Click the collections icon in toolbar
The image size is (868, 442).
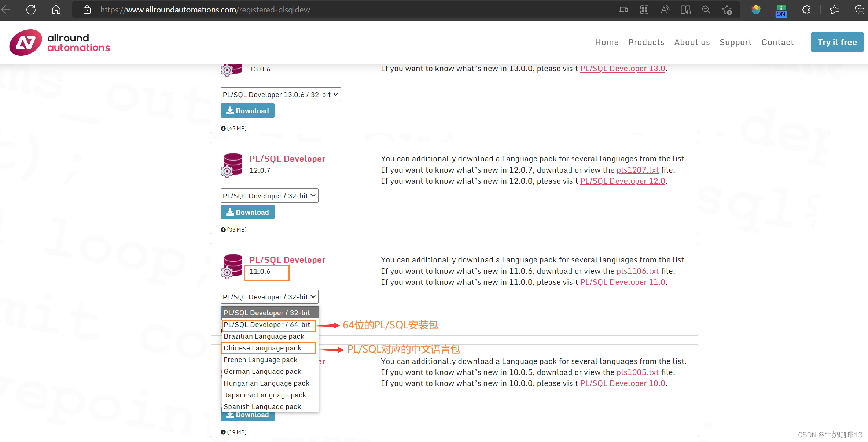pos(859,10)
